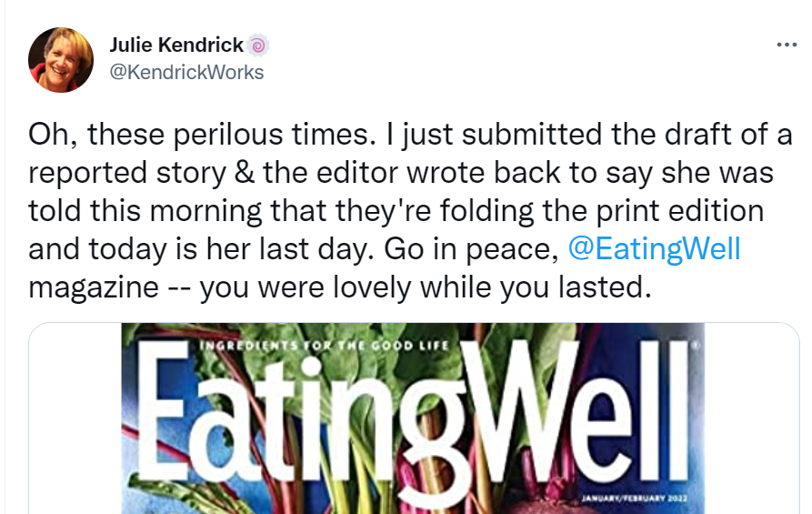
Task: Open the three-dot more options menu
Action: [x=786, y=45]
